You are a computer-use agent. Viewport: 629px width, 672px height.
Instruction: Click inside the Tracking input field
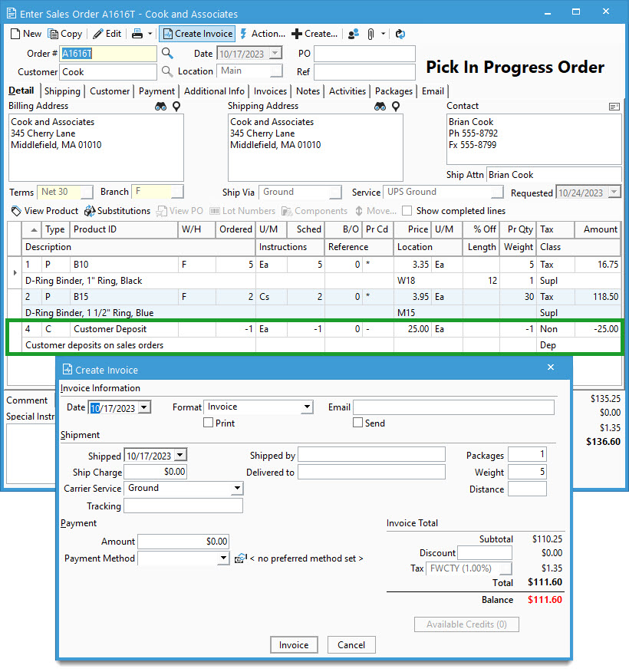[183, 506]
